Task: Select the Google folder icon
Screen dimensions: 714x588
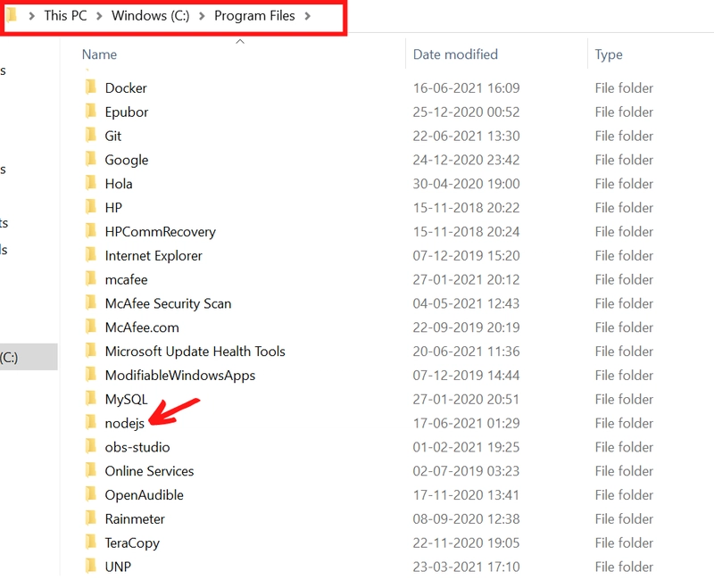Action: [x=91, y=159]
